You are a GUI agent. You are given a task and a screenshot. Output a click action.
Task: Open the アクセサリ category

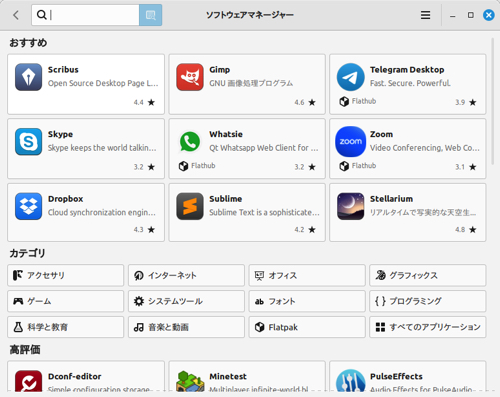[66, 275]
